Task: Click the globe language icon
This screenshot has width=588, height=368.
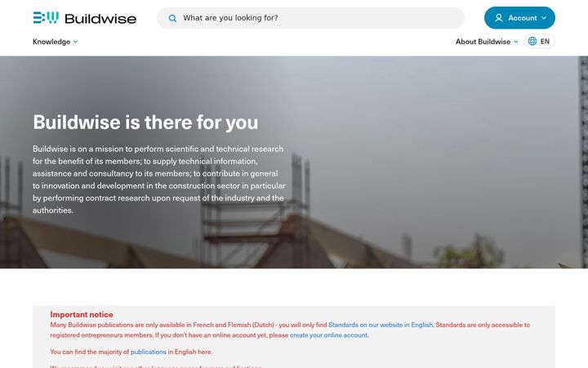Action: tap(532, 42)
